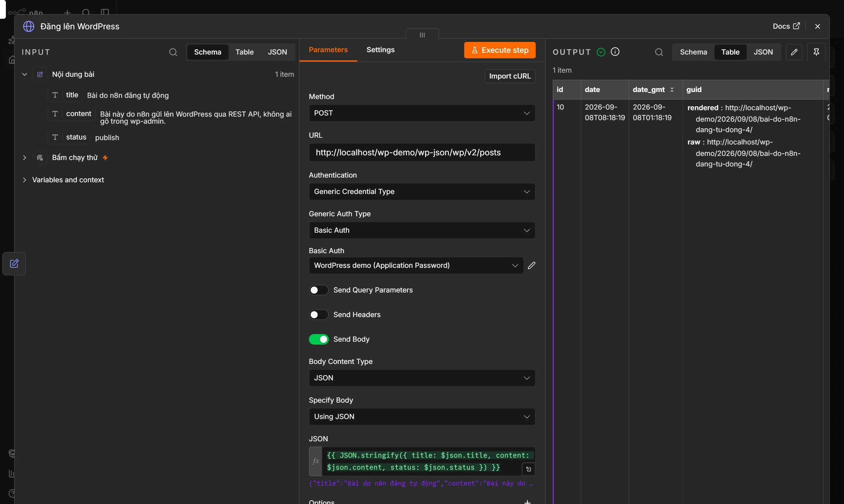Click the date_gmt cell 2026-09-08T01:18:19
844x504 pixels.
(x=652, y=113)
